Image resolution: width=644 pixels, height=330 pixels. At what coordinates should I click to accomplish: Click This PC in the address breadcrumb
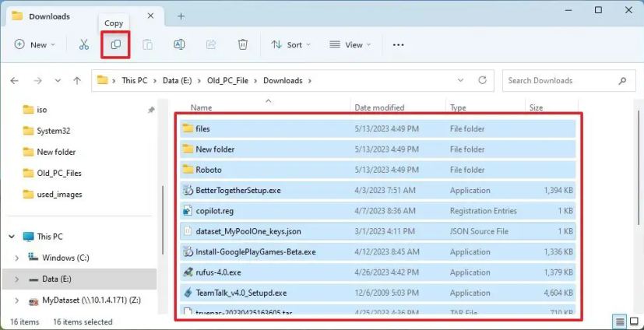click(134, 80)
